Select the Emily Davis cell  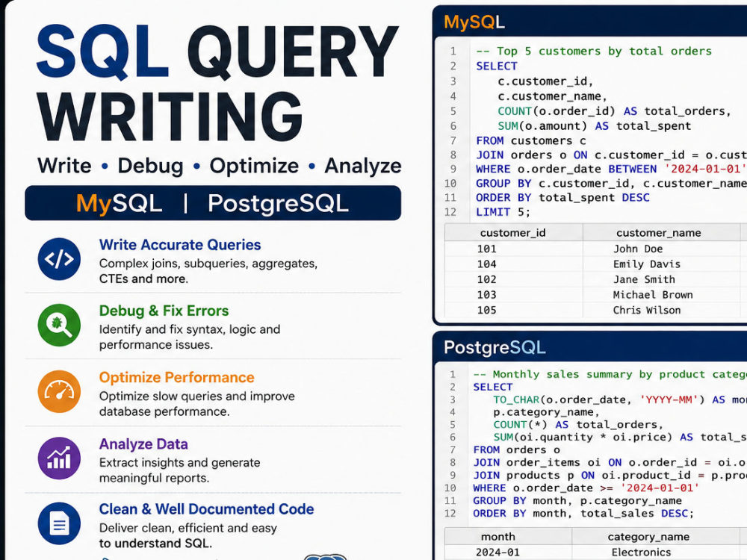point(646,264)
